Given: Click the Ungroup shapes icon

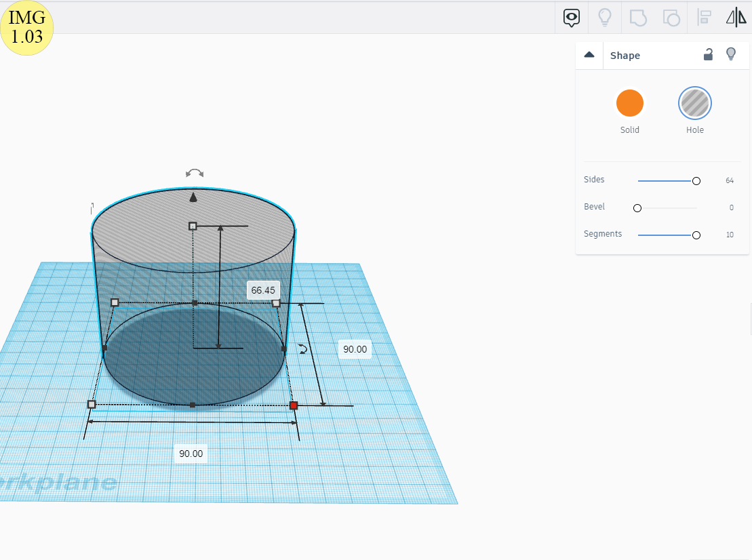Looking at the screenshot, I should coord(671,18).
